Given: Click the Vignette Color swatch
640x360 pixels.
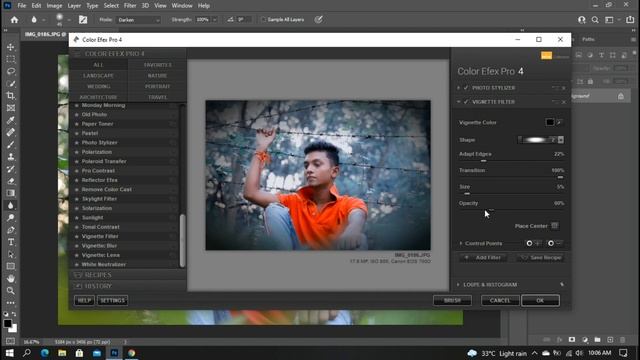Looking at the screenshot, I should [x=550, y=122].
